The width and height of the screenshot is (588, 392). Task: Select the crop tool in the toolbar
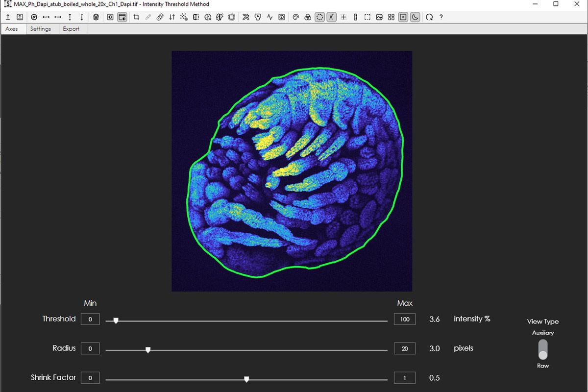pyautogui.click(x=136, y=17)
